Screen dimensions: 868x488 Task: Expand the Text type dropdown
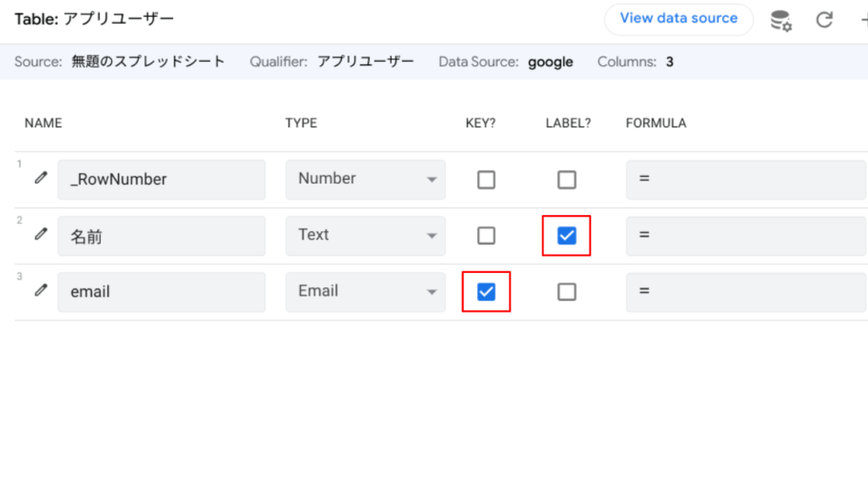point(364,236)
